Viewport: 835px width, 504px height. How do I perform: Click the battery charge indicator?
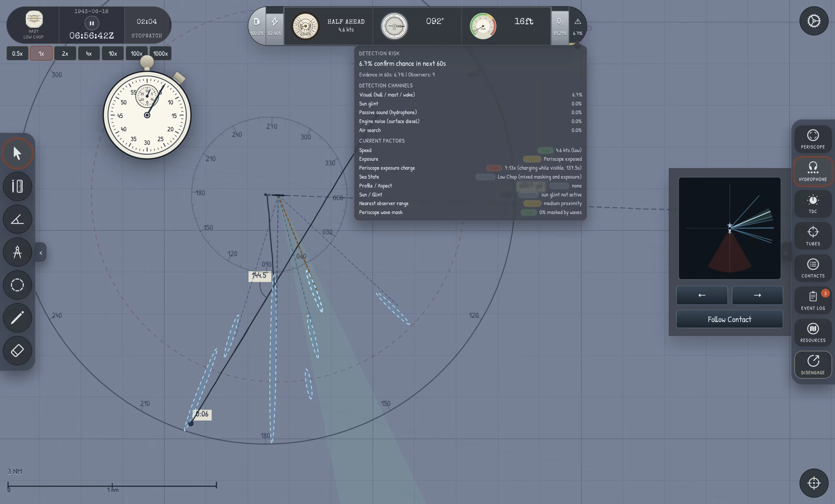click(x=274, y=26)
